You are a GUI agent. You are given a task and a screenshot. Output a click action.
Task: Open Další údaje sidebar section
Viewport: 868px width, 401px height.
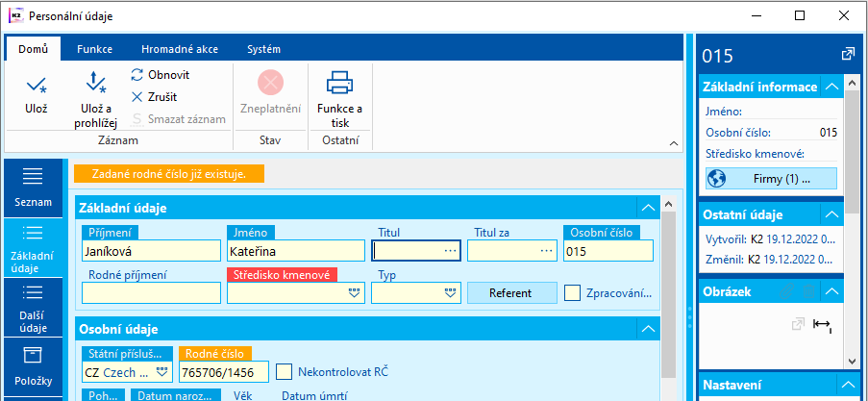[x=33, y=307]
